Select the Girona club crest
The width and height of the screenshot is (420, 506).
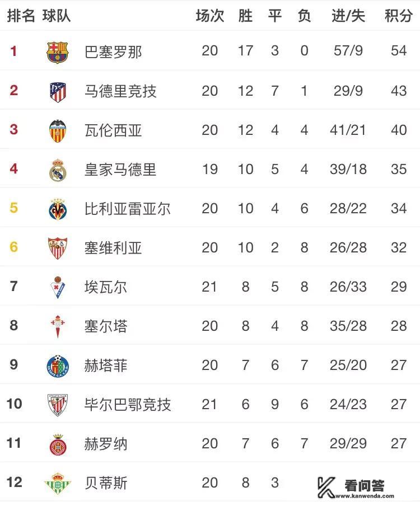[58, 444]
